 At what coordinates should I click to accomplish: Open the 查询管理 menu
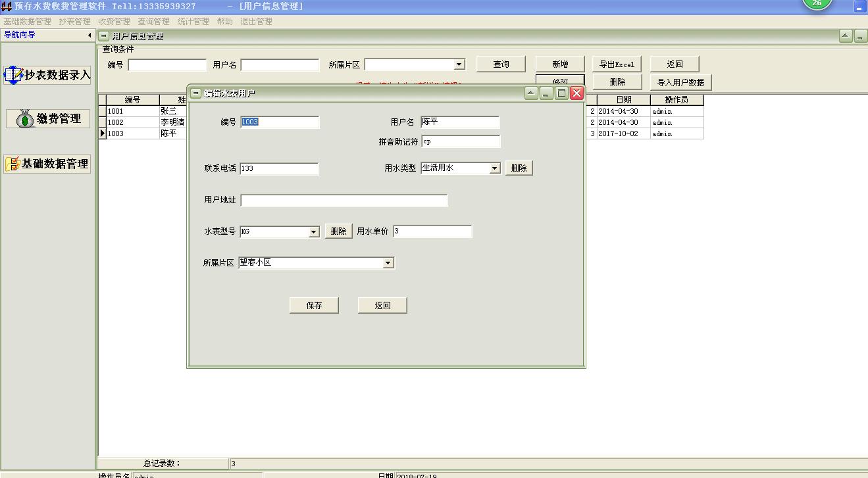tap(153, 21)
